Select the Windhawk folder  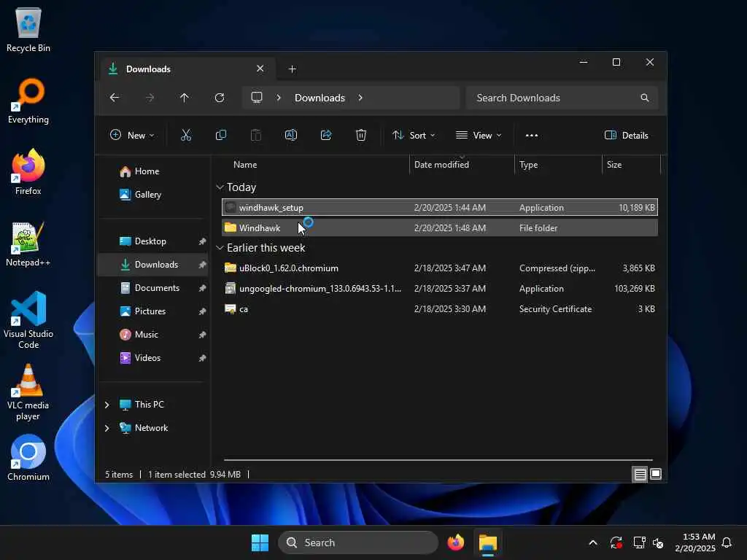tap(440, 228)
